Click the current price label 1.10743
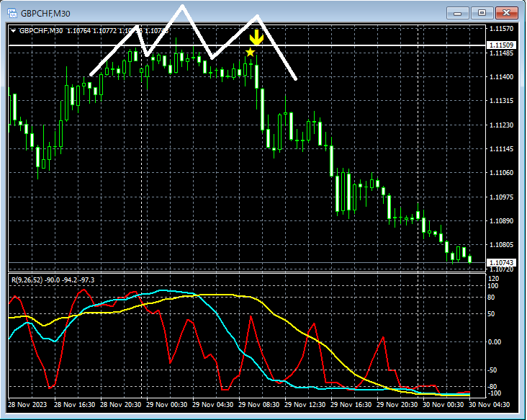 [x=501, y=262]
